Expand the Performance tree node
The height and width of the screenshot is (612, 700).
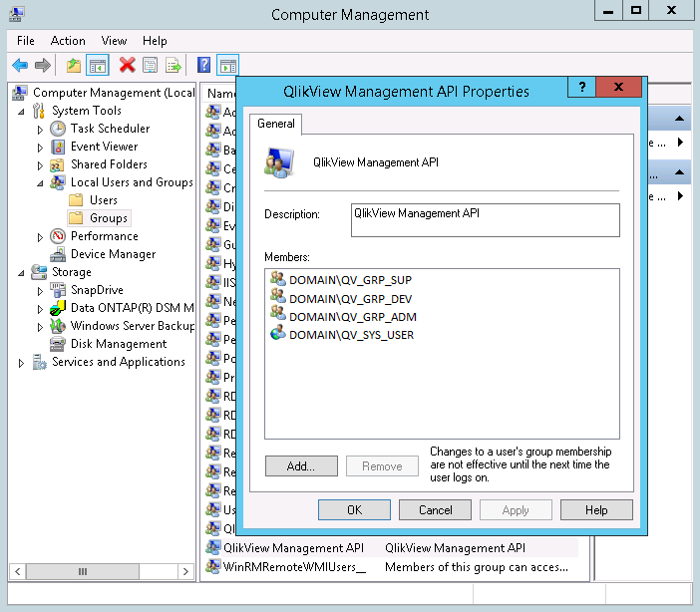(40, 237)
